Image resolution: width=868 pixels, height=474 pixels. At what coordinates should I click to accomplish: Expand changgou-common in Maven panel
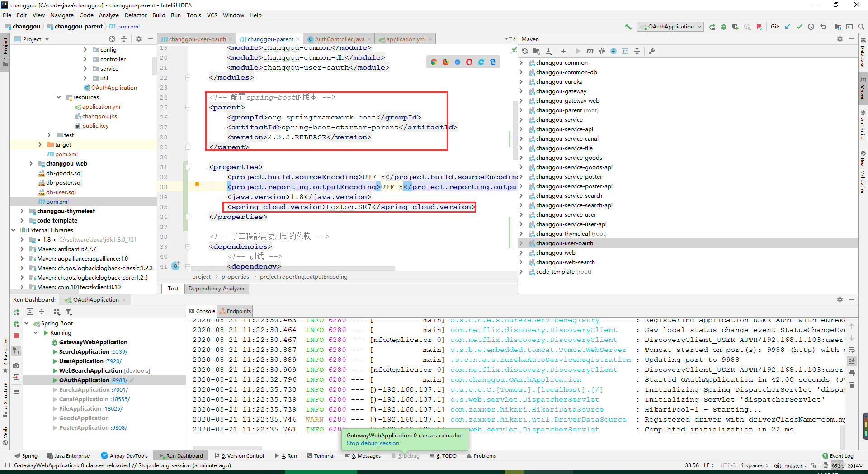(x=521, y=63)
